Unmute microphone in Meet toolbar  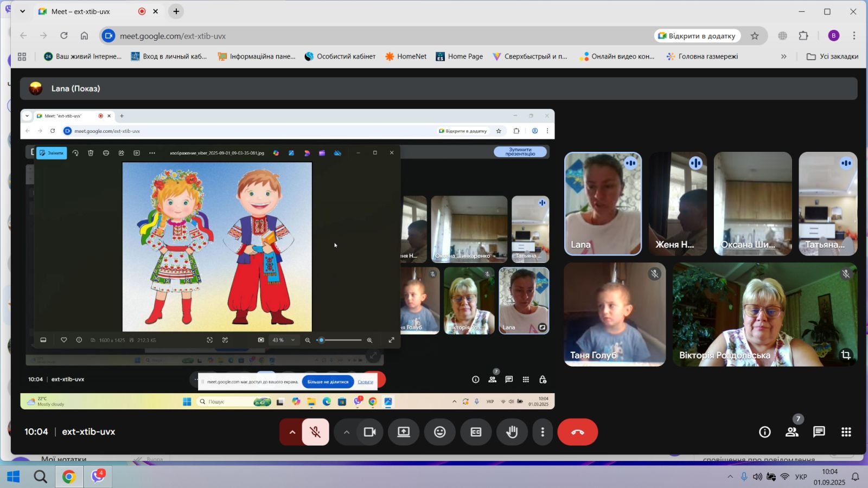pos(315,432)
